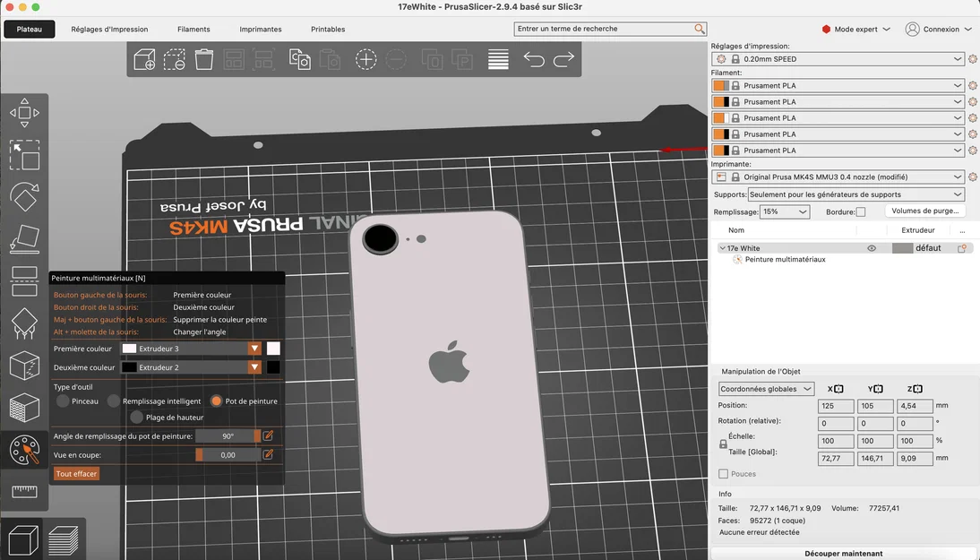Switch to sliced layers preview view
Image resolution: width=980 pixels, height=560 pixels.
(x=63, y=540)
